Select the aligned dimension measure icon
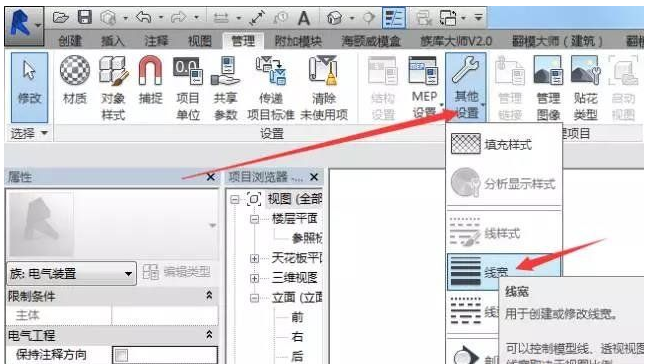This screenshot has height=364, width=647. 257,18
